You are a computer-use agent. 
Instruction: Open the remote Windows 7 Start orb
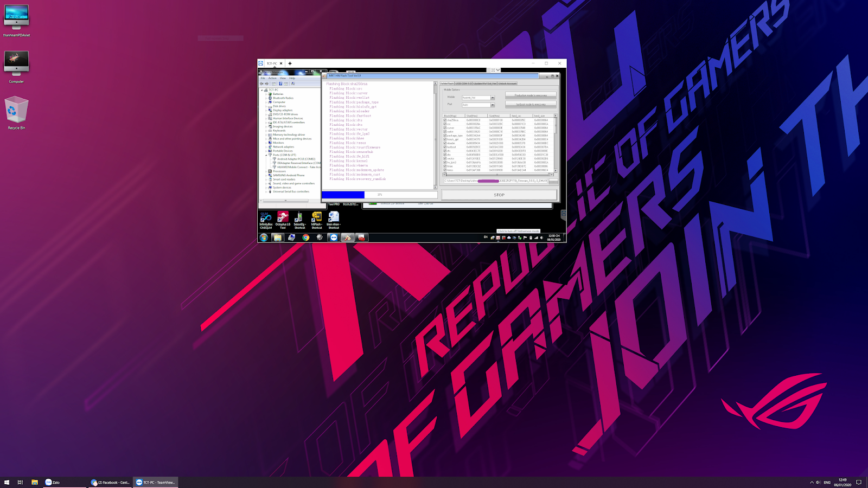[264, 237]
